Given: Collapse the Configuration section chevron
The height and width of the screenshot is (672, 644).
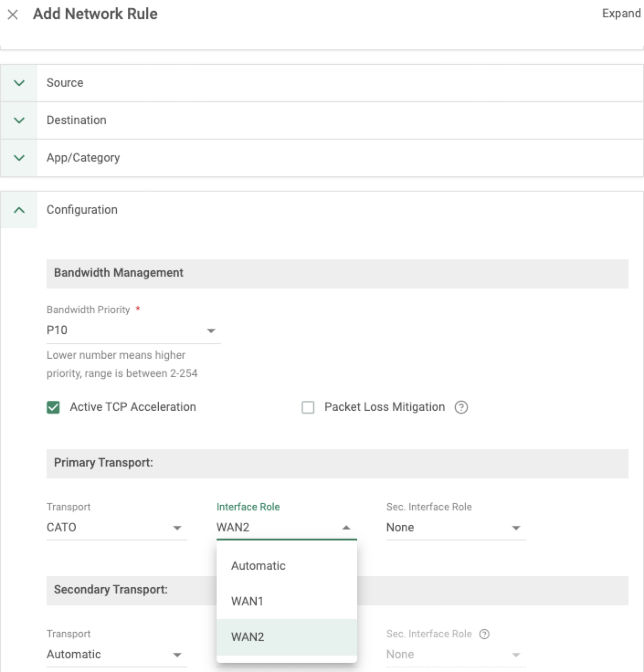Looking at the screenshot, I should click(19, 210).
